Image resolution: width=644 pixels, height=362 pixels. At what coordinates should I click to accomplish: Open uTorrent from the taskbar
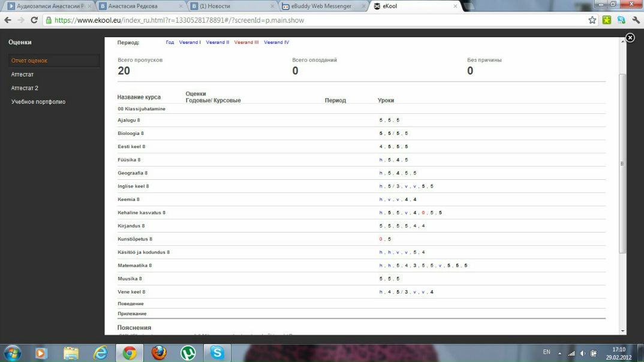pos(188,352)
